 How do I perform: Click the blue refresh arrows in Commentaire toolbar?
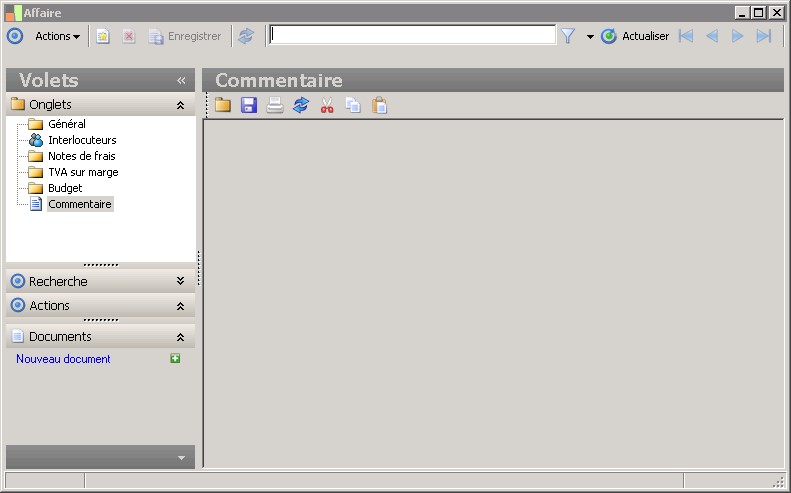pyautogui.click(x=301, y=105)
